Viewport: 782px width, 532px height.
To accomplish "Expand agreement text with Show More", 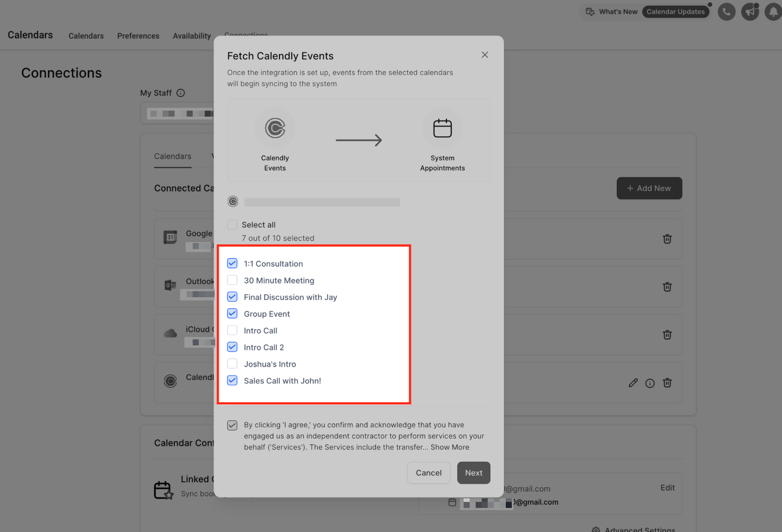I will click(x=450, y=447).
